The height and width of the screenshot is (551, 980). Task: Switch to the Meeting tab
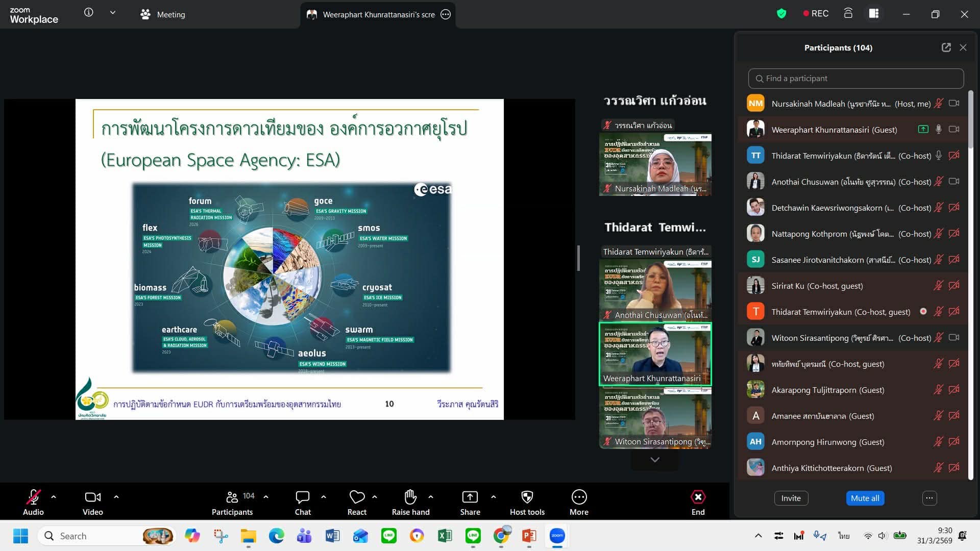163,14
